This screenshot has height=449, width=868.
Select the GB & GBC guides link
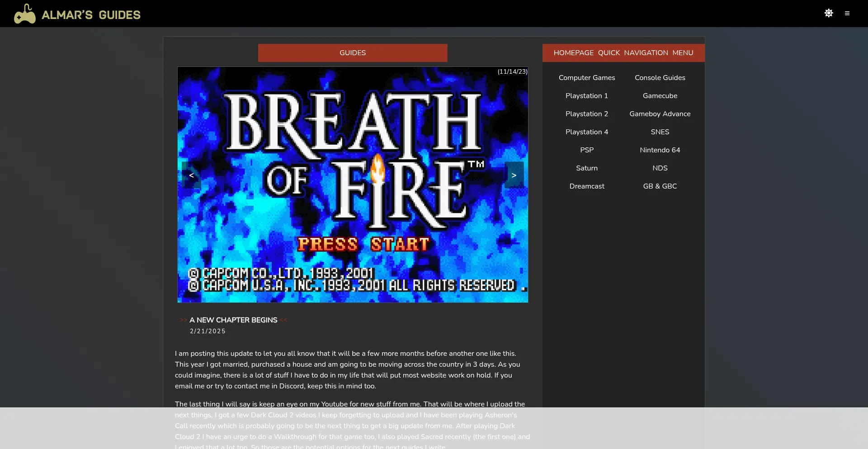coord(660,186)
